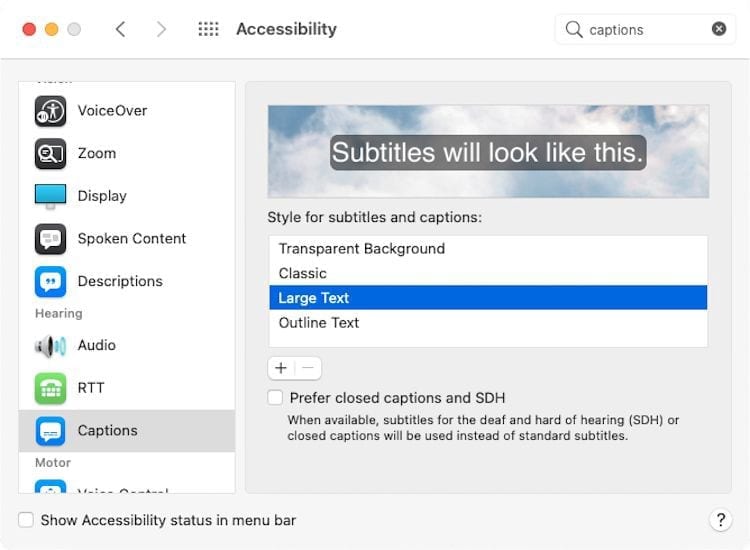Click into the captions search field
Viewport: 750px width, 550px height.
click(640, 29)
